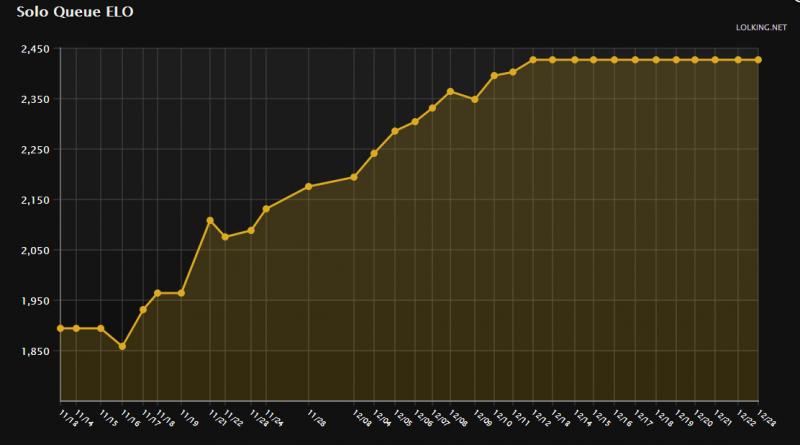Select the dip data point after 2,365 peak
The image size is (800, 445).
[474, 100]
